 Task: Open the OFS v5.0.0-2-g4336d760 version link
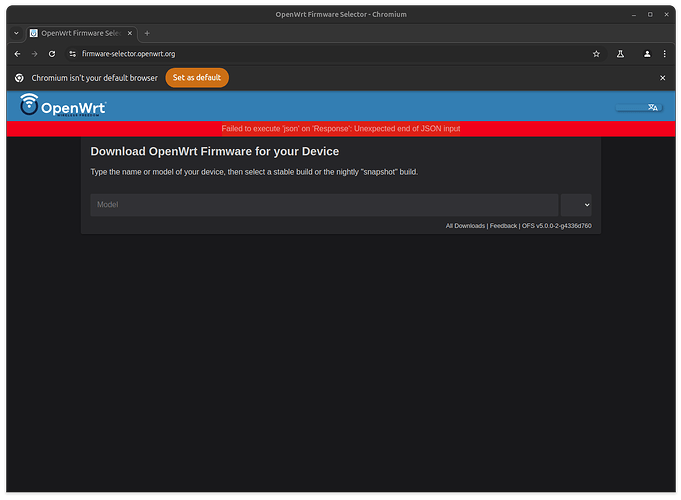coord(556,226)
